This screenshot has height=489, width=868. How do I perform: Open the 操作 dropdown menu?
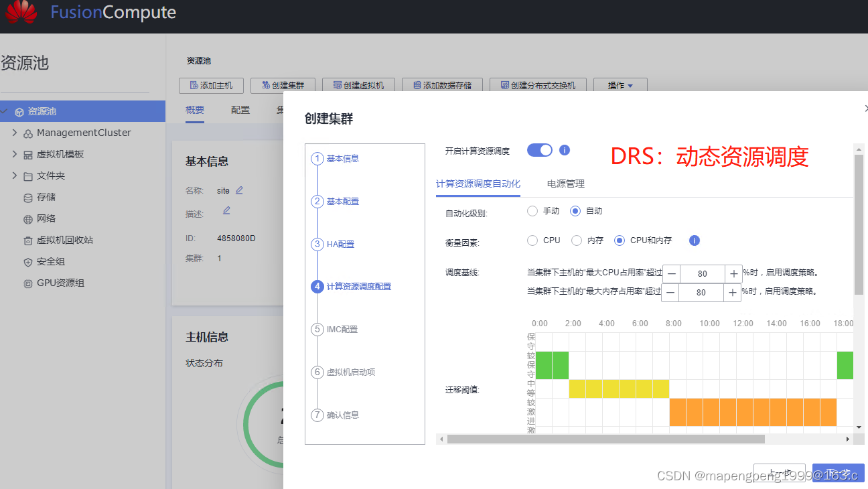tap(620, 86)
